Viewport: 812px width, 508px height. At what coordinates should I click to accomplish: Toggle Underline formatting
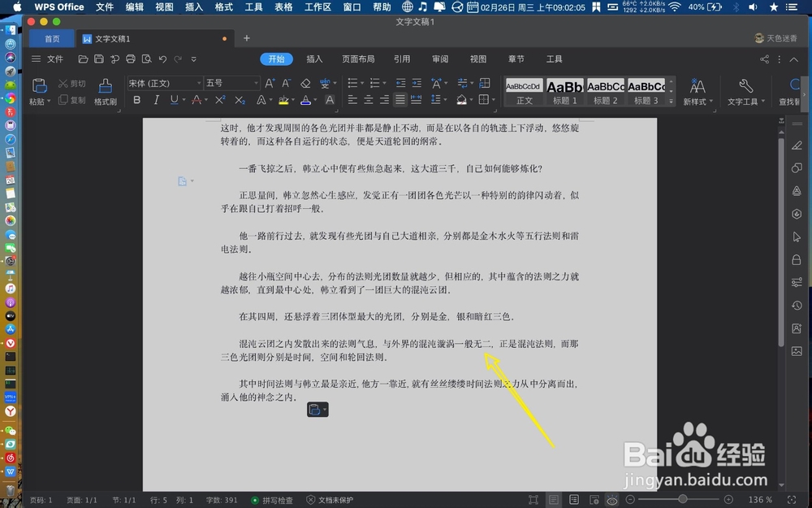pyautogui.click(x=174, y=100)
